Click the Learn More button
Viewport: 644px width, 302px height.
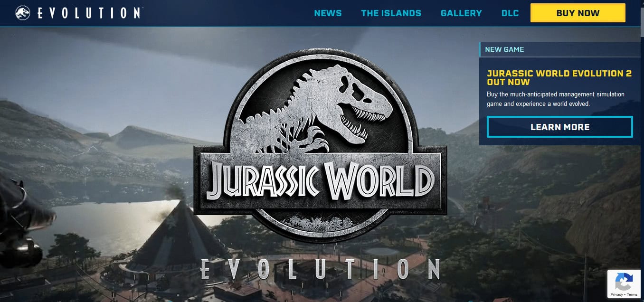pos(560,127)
